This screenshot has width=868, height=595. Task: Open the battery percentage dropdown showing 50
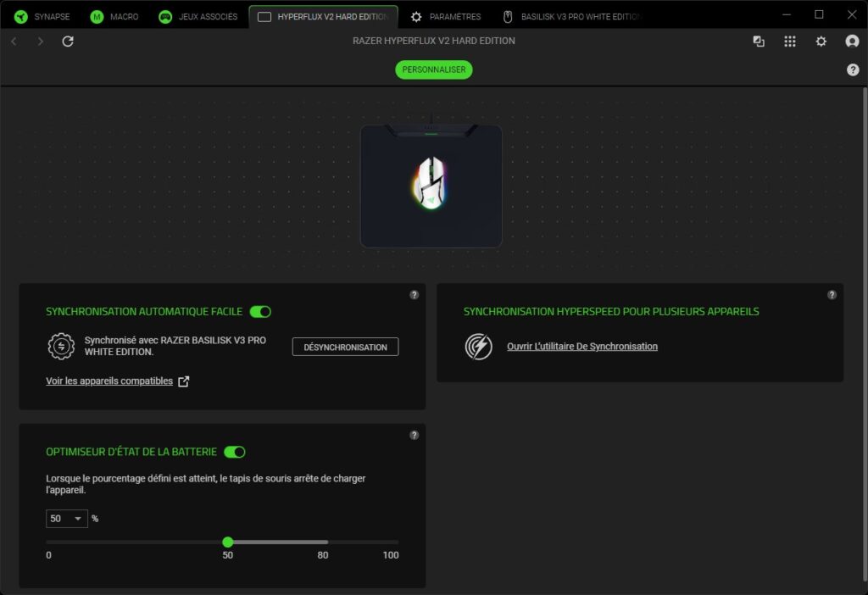66,519
